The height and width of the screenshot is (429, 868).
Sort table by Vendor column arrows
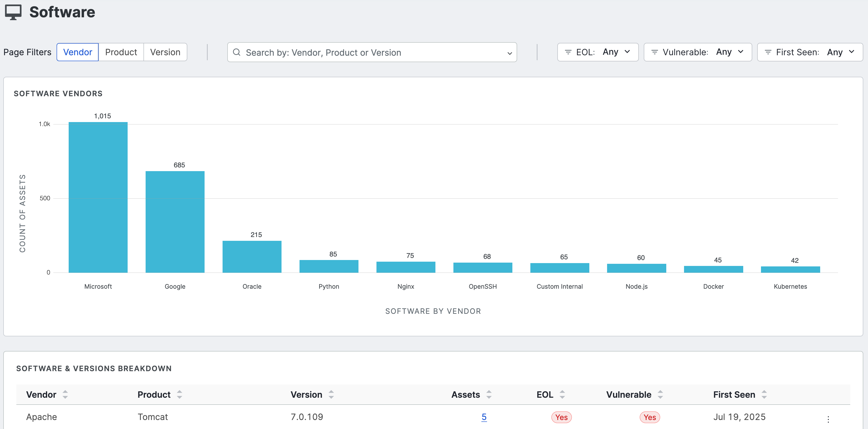[65, 394]
